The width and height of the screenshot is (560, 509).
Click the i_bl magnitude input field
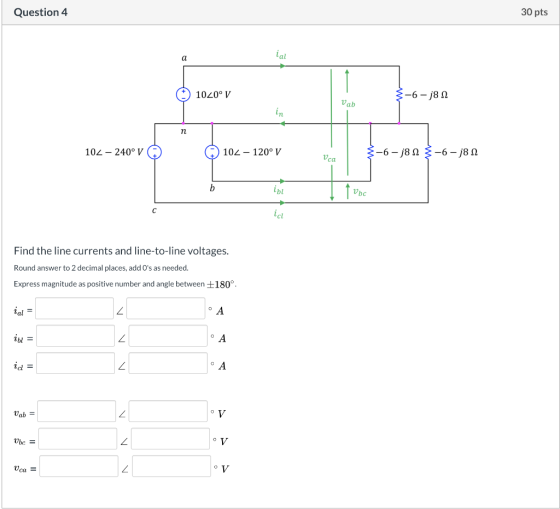click(75, 336)
